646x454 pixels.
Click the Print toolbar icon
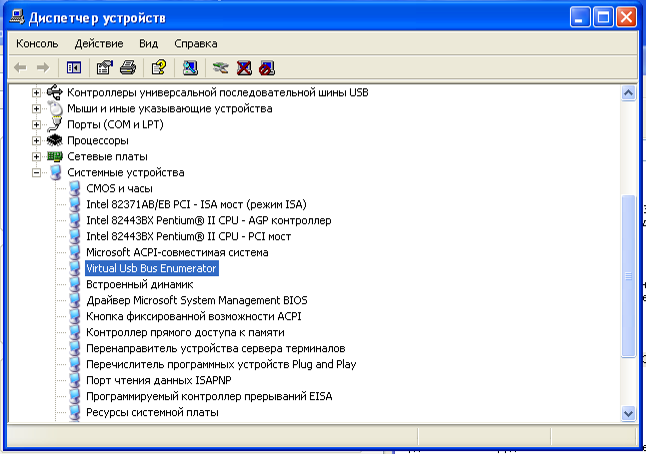[x=128, y=68]
